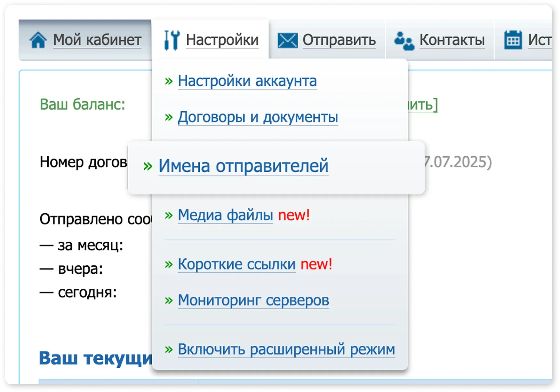The image size is (560, 392).
Task: Select Отправить in the top menu
Action: click(339, 39)
